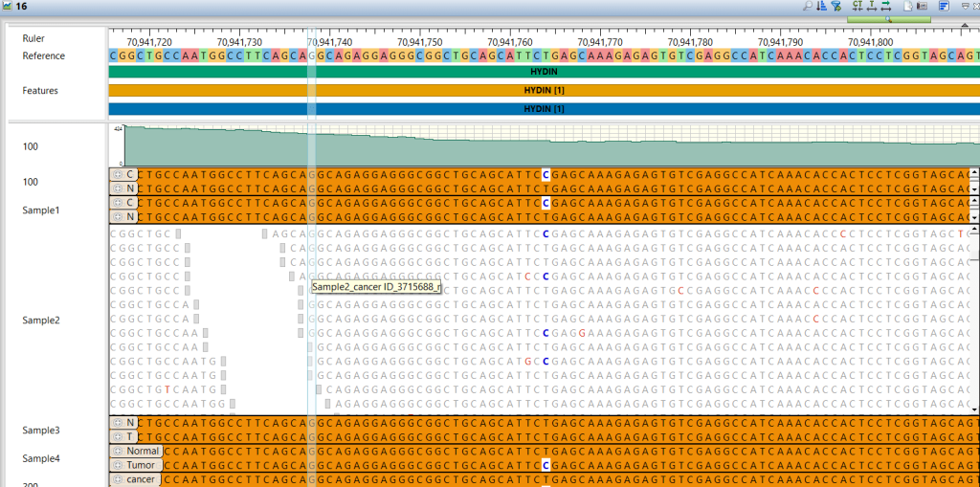Viewport: 980px width, 487px height.
Task: Click the green zoom slider bar
Action: pos(888,19)
